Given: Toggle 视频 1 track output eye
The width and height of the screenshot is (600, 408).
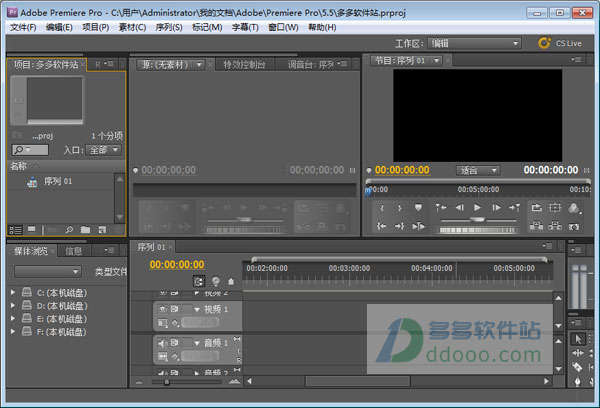Looking at the screenshot, I should click(163, 309).
